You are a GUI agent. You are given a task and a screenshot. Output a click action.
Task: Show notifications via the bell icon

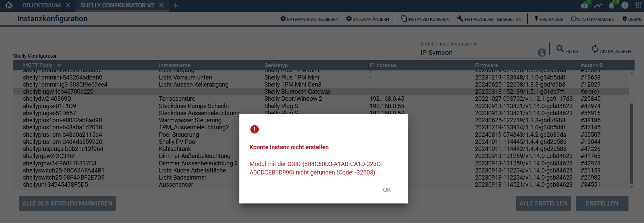click(611, 5)
